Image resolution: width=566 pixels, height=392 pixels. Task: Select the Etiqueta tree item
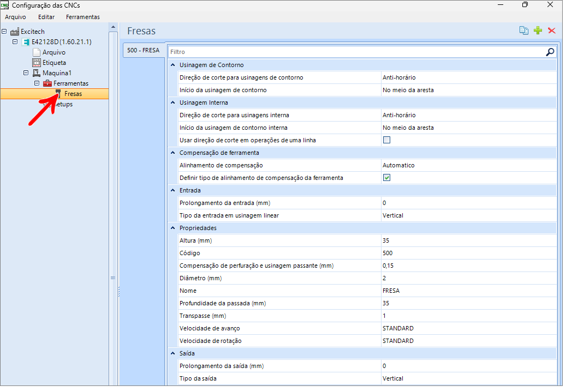point(54,63)
